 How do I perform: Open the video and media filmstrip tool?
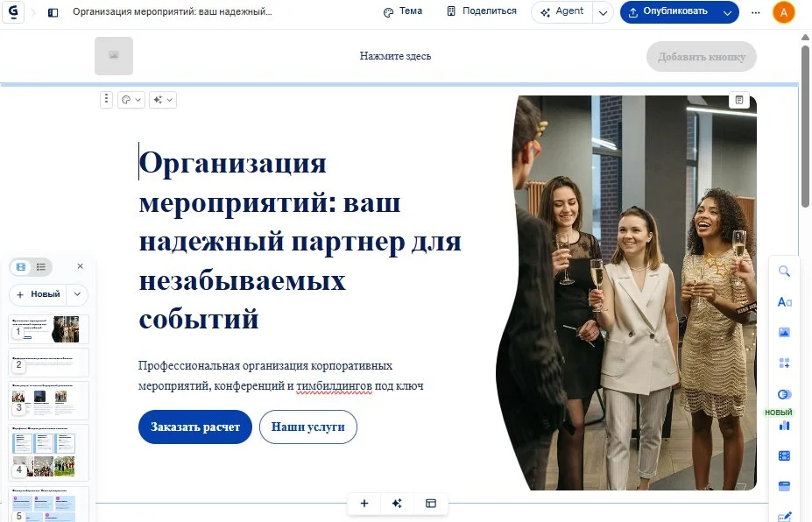784,455
